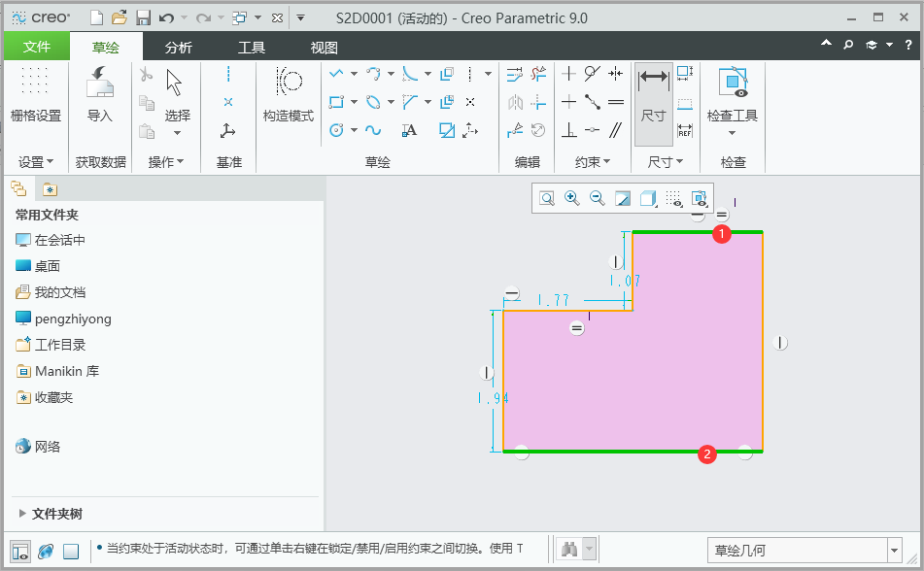Toggle the sketch display filters in graphics toolbar

coord(674,198)
